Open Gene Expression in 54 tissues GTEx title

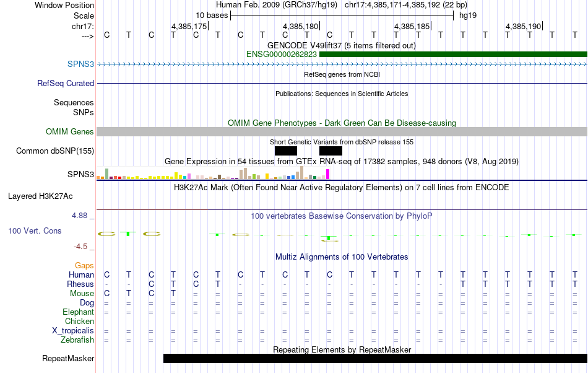click(342, 162)
